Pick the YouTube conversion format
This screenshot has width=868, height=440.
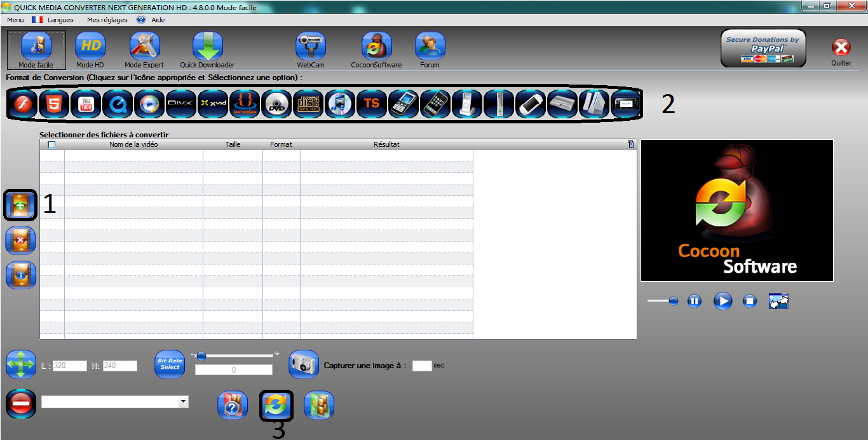pyautogui.click(x=86, y=103)
